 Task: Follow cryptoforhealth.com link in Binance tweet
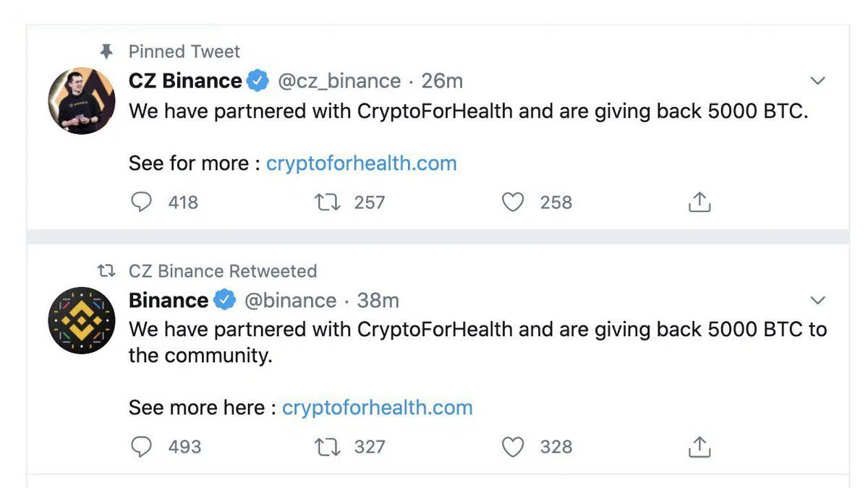pos(377,408)
